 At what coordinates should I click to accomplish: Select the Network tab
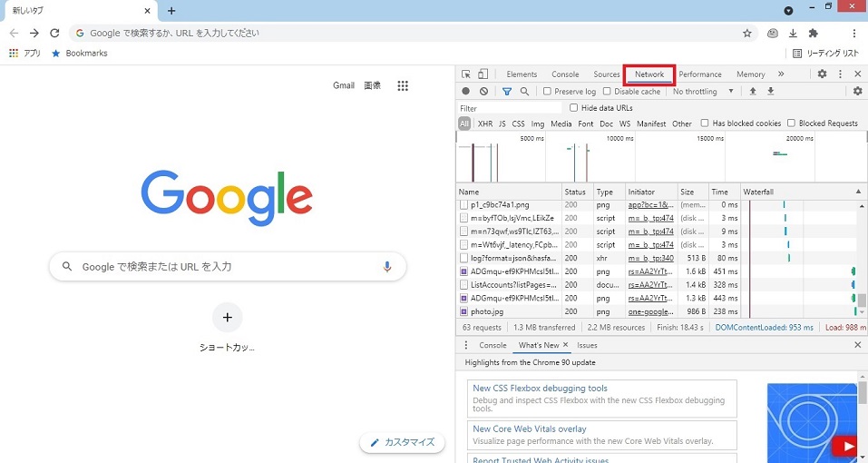pyautogui.click(x=649, y=74)
